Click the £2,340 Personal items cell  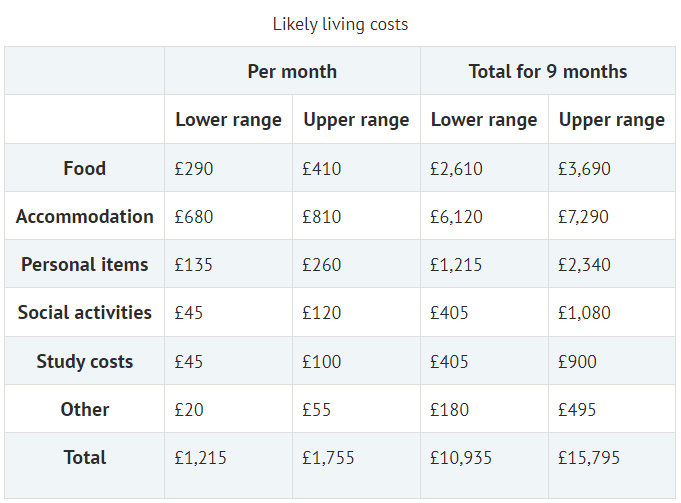click(584, 265)
